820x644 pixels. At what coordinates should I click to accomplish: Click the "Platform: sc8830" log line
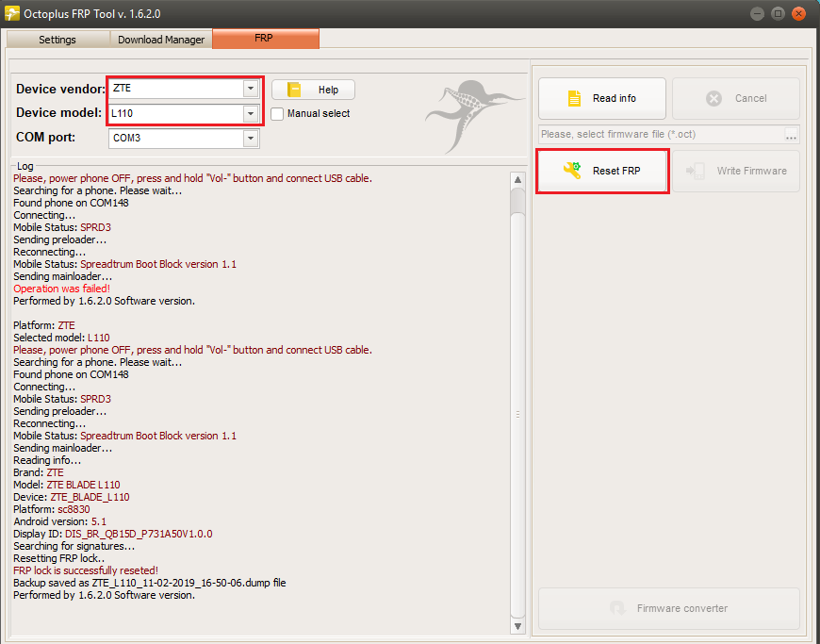52,509
